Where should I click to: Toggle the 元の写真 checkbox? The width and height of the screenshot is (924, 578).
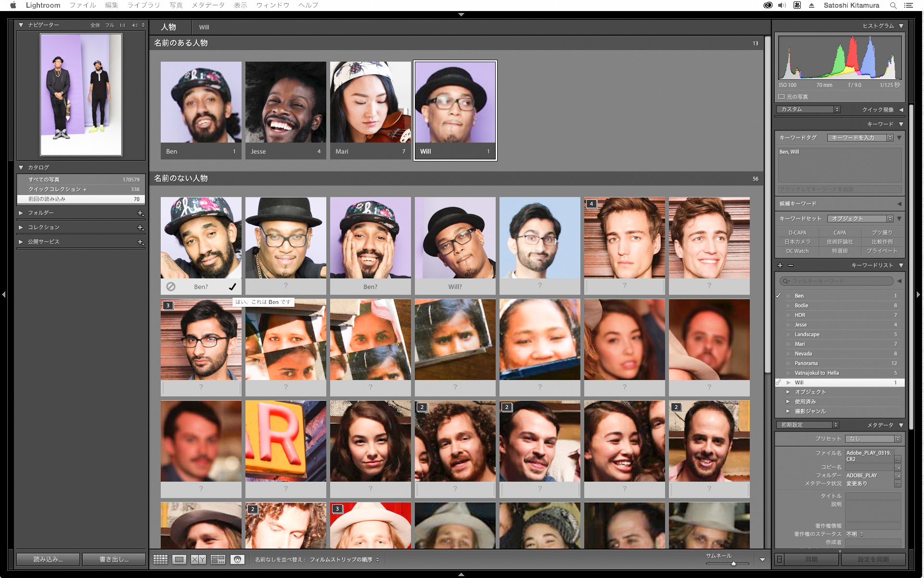tap(782, 97)
